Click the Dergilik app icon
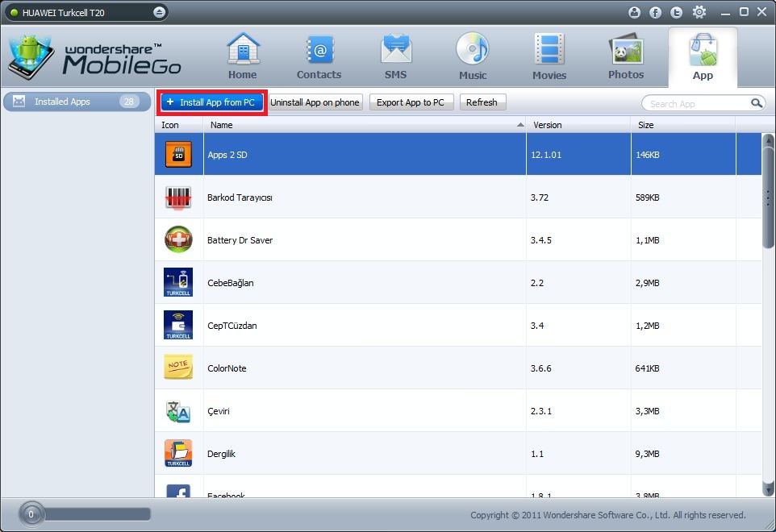Viewport: 776px width, 532px height. (x=178, y=453)
